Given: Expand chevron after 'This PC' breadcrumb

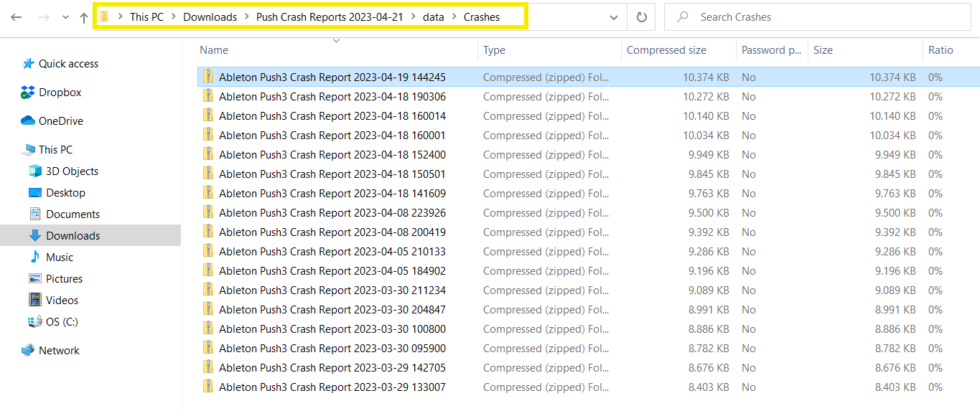Looking at the screenshot, I should point(174,17).
